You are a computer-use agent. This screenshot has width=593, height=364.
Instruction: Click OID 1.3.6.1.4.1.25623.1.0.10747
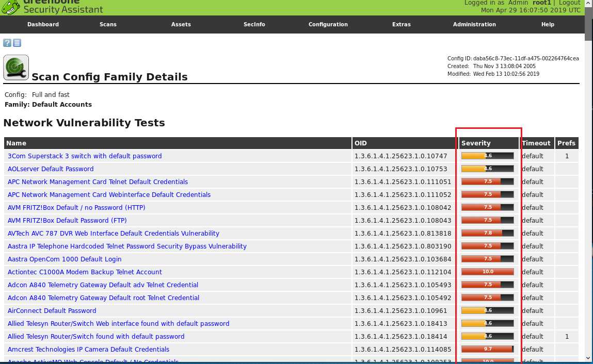click(x=401, y=156)
